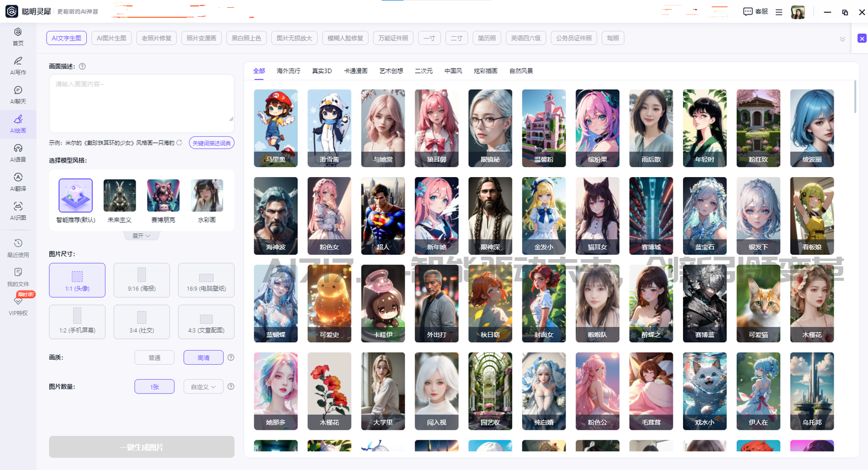The width and height of the screenshot is (868, 470).
Task: Open 照片变漫画 tab
Action: [x=201, y=38]
